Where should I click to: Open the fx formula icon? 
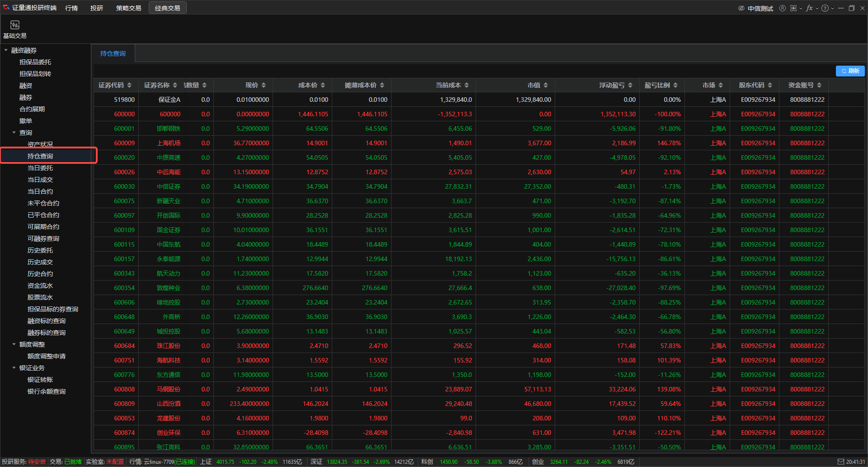[809, 8]
